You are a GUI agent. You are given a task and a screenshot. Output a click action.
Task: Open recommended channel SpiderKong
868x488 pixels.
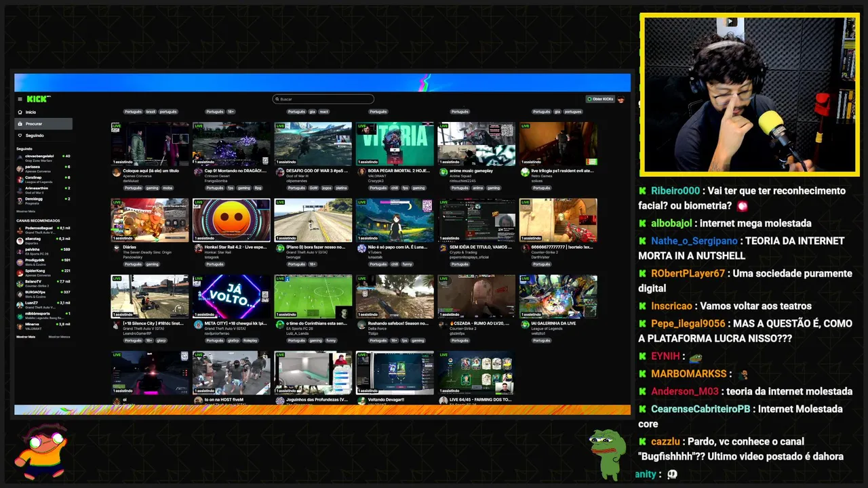(43, 272)
